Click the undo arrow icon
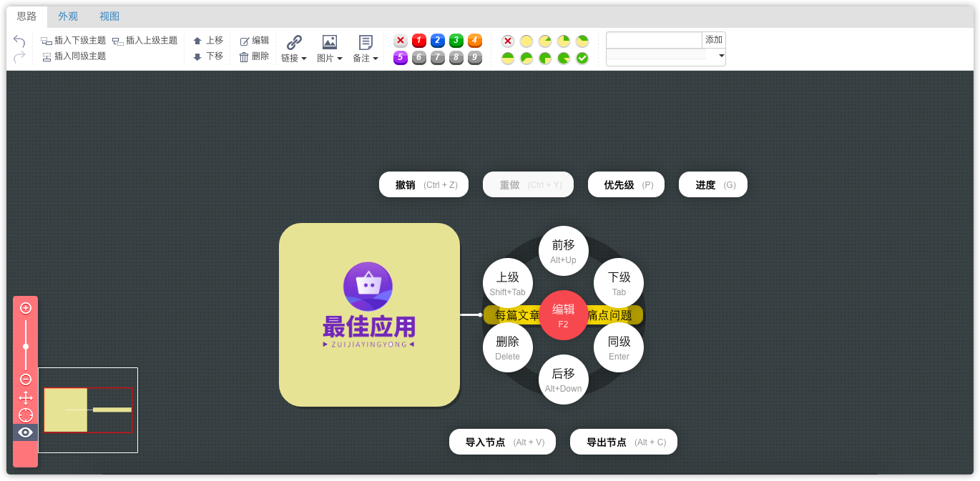This screenshot has width=980, height=481. [x=18, y=41]
